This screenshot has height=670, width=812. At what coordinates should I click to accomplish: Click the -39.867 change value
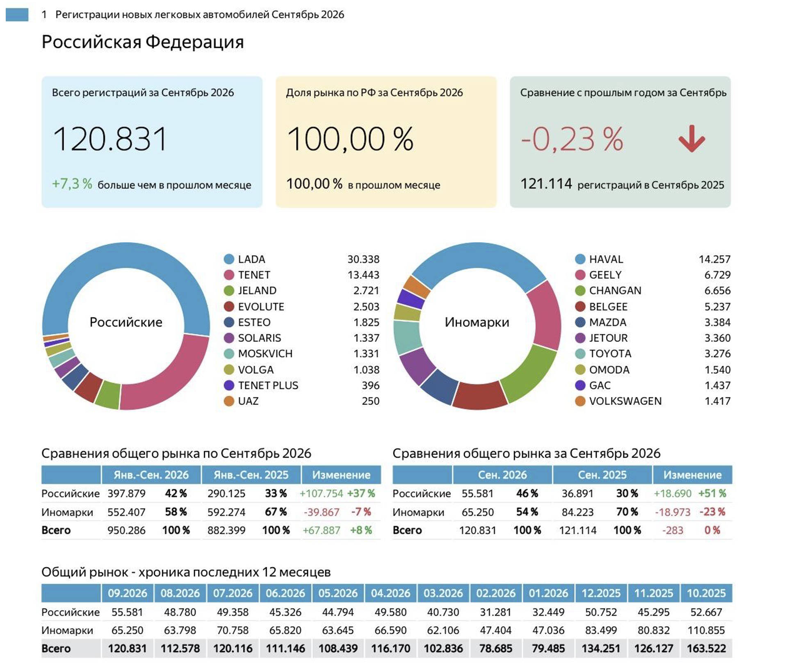(322, 512)
